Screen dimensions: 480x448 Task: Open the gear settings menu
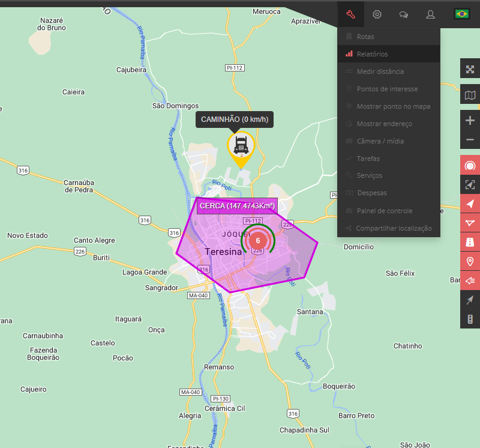(377, 14)
